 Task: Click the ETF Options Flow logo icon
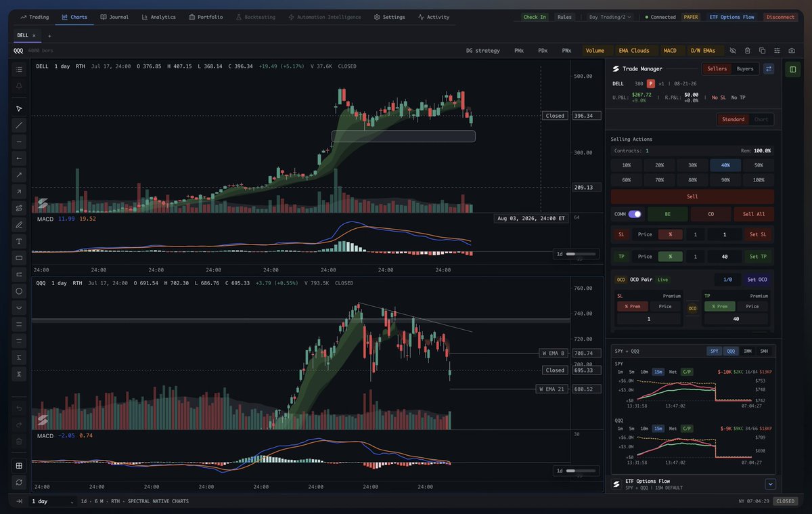(616, 484)
